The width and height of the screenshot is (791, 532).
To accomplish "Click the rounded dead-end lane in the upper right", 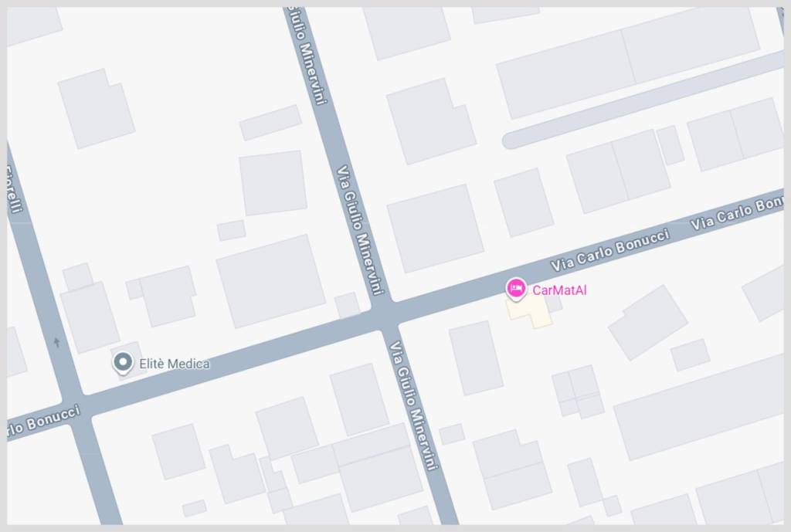I will click(643, 101).
